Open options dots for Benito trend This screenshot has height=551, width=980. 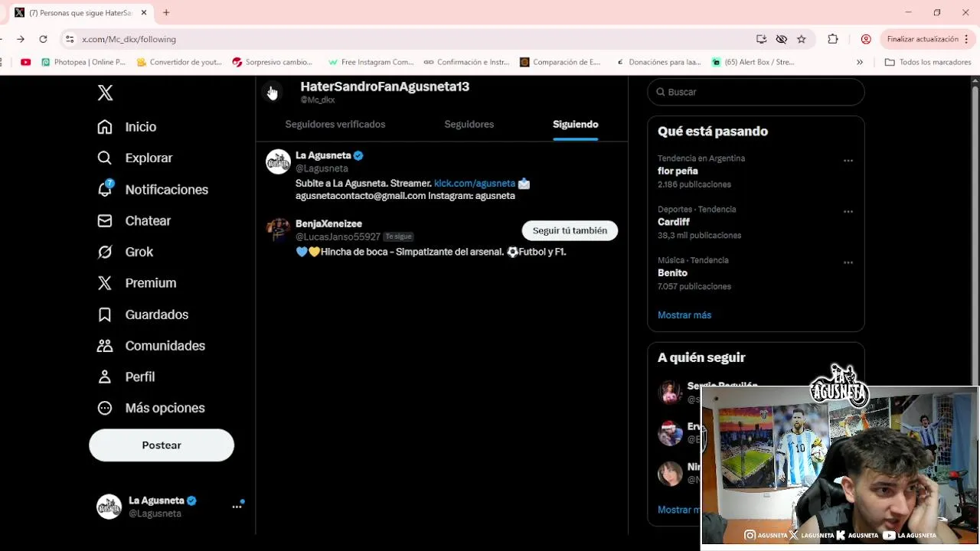[848, 262]
